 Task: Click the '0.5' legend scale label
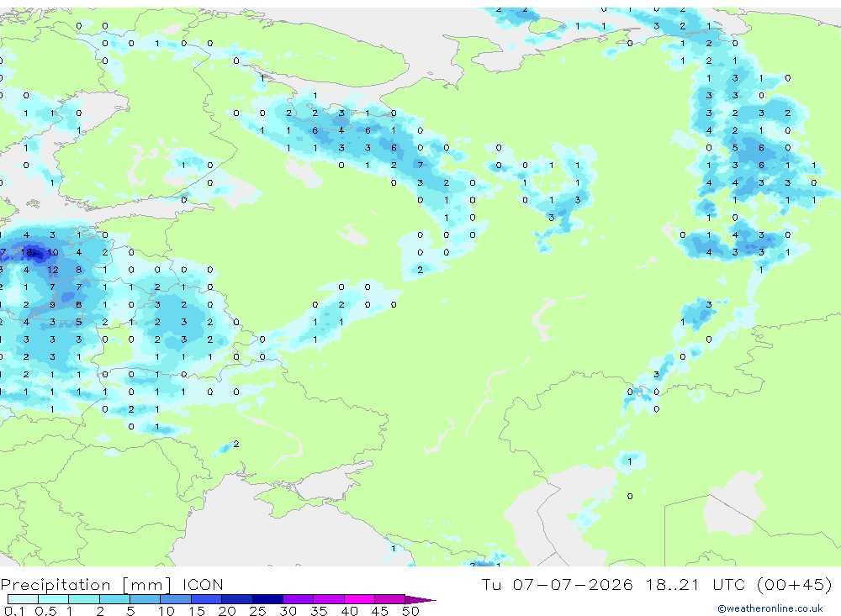coord(45,611)
